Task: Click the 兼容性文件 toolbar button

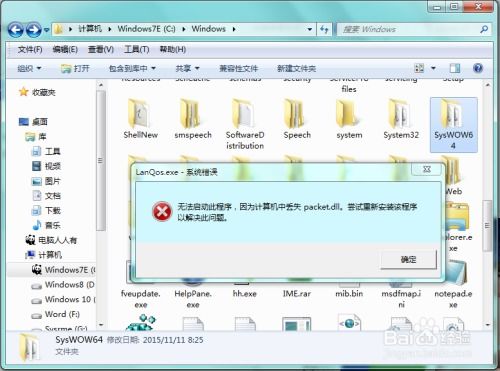Action: [238, 68]
